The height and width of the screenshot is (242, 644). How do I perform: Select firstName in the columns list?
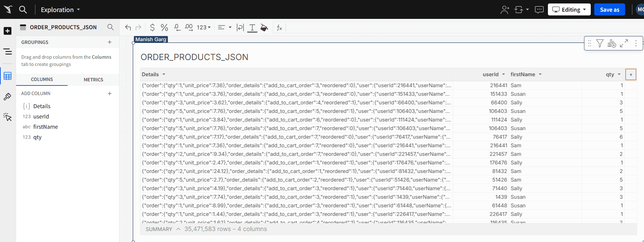(45, 127)
